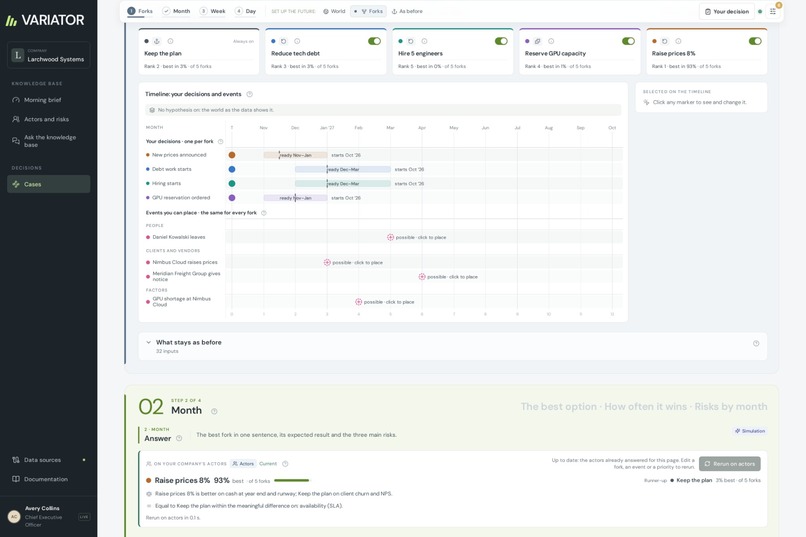Click the GPU reservation ready Nov–Jan bar
Image resolution: width=806 pixels, height=537 pixels.
296,198
